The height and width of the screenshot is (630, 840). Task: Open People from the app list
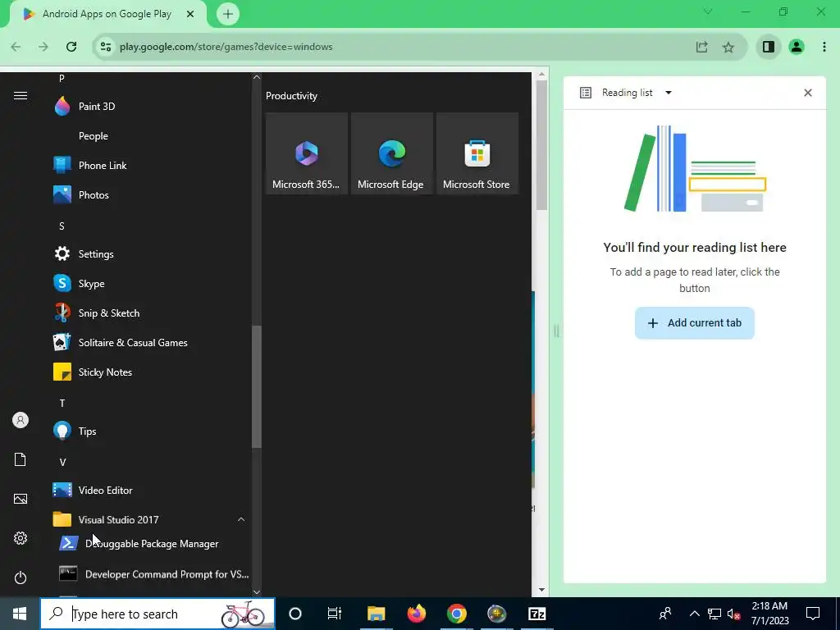(150, 136)
